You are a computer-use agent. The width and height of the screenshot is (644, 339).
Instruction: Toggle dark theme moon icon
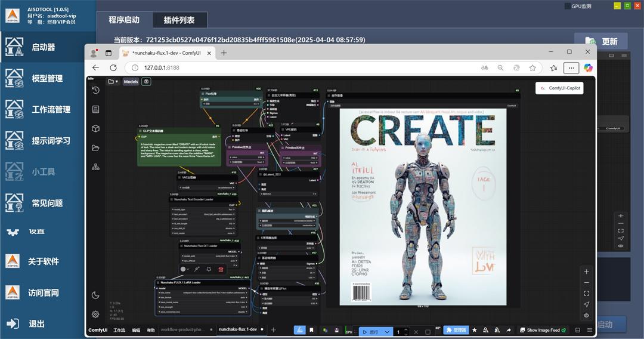[x=95, y=295]
